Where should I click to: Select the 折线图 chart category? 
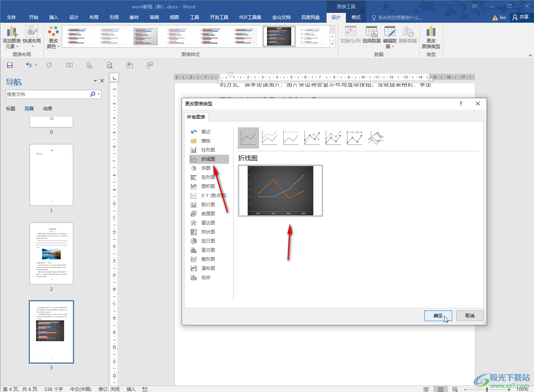[209, 159]
